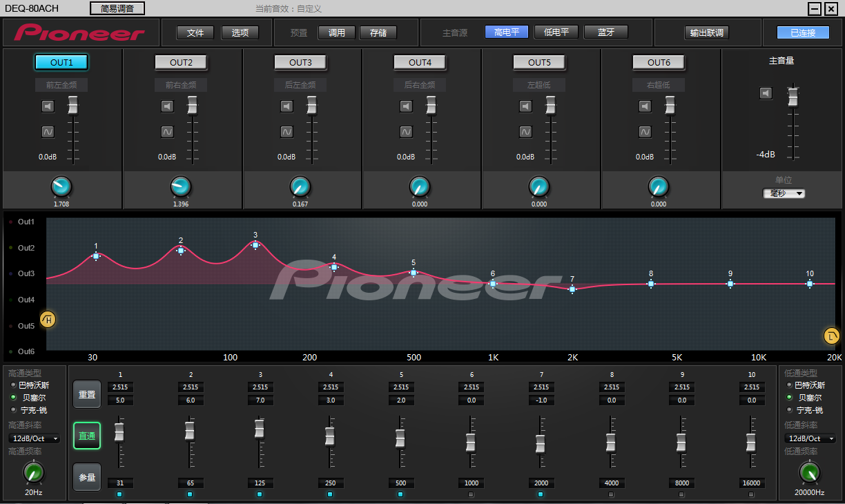Select the high-pass H handle on graph
845x504 pixels.
[48, 320]
